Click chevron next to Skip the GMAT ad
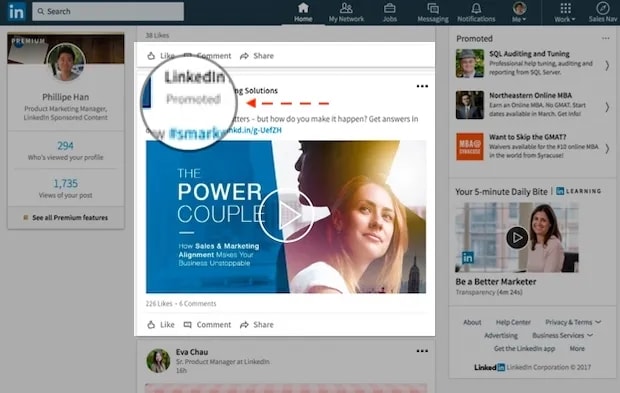 coord(607,149)
